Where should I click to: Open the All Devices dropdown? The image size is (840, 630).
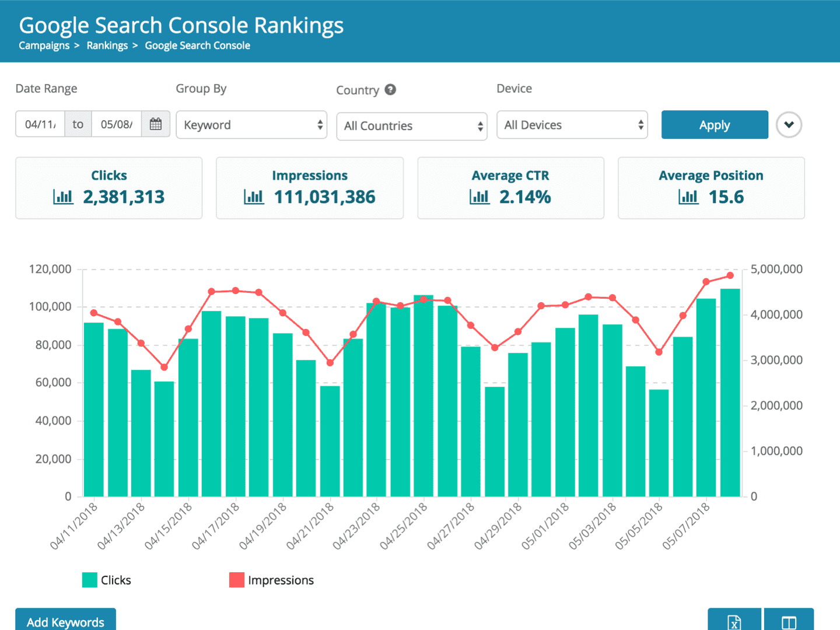pyautogui.click(x=572, y=125)
